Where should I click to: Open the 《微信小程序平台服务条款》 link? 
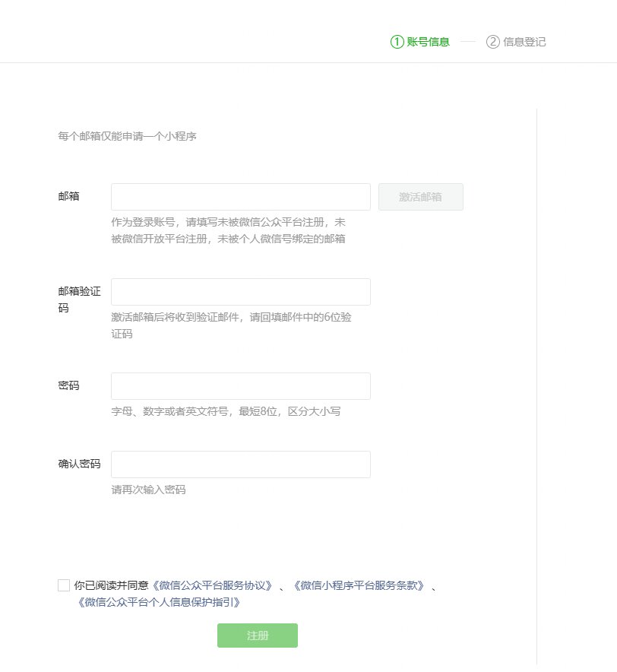click(359, 585)
